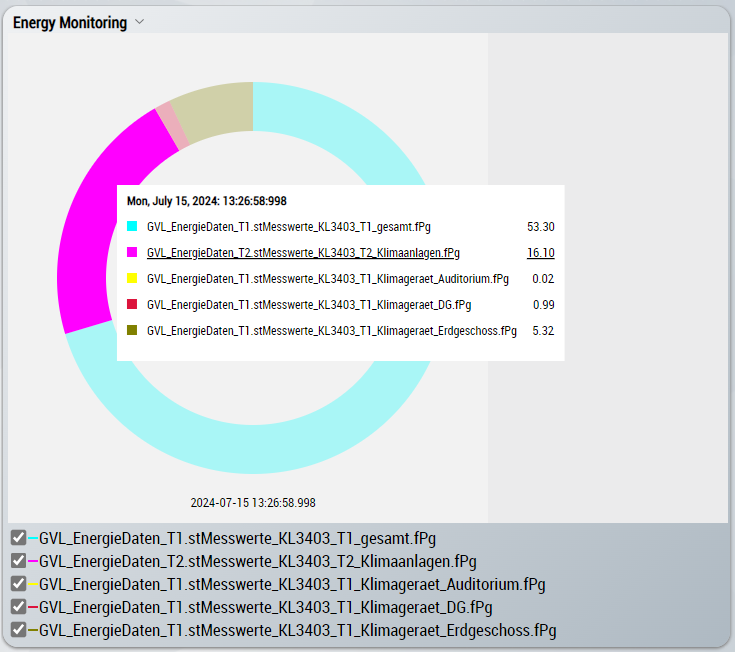This screenshot has width=735, height=652.
Task: Disable the Klimageraet_Auditorium.fPg legend checkbox
Action: (x=18, y=584)
